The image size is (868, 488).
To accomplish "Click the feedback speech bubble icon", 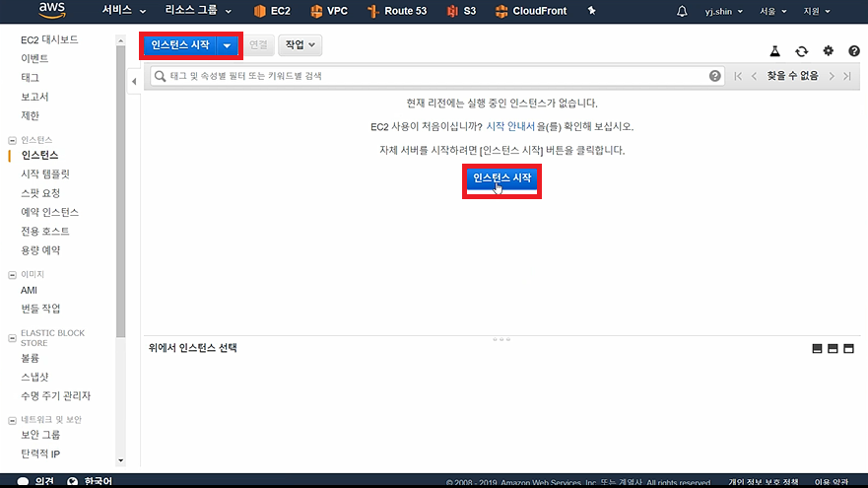I will (x=23, y=481).
